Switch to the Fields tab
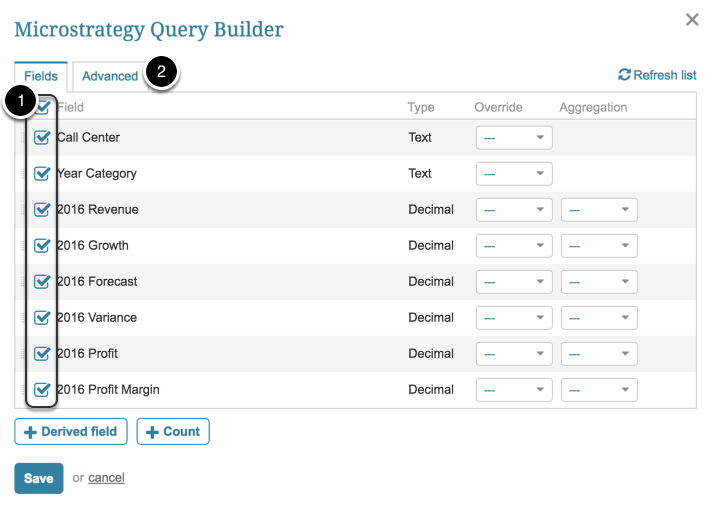712x505 pixels. coord(41,76)
